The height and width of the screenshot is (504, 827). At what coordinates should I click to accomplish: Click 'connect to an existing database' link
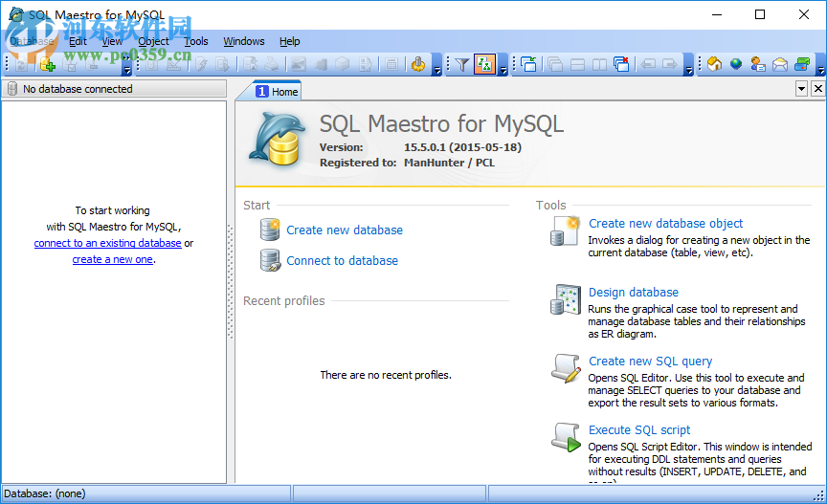107,243
